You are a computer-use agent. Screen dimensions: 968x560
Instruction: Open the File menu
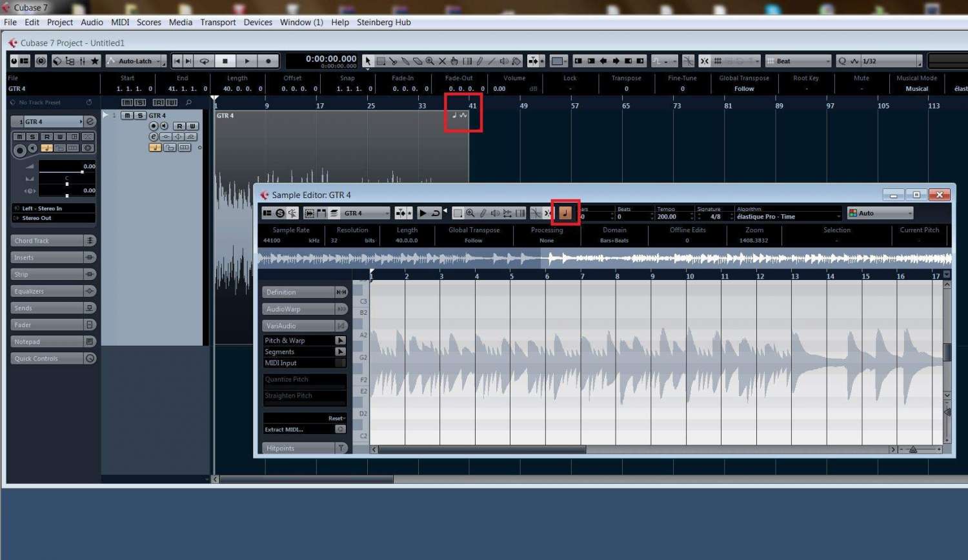(x=10, y=22)
